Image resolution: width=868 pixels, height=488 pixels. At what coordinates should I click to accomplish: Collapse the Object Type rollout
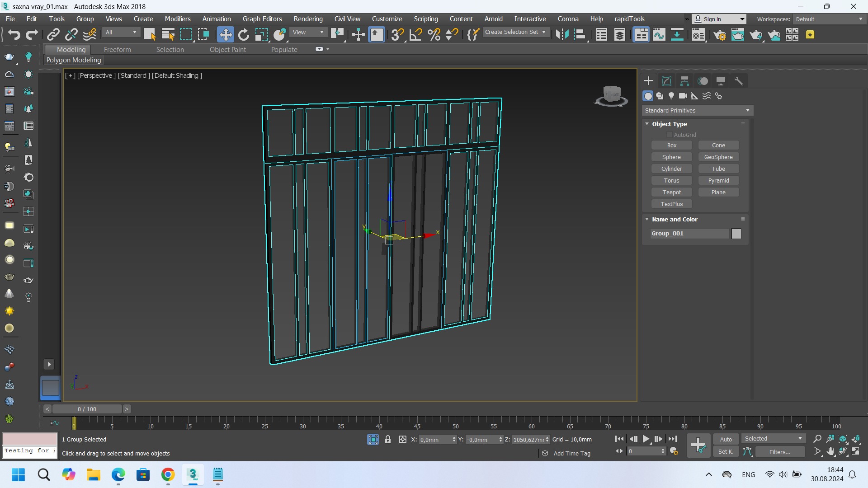coord(647,124)
